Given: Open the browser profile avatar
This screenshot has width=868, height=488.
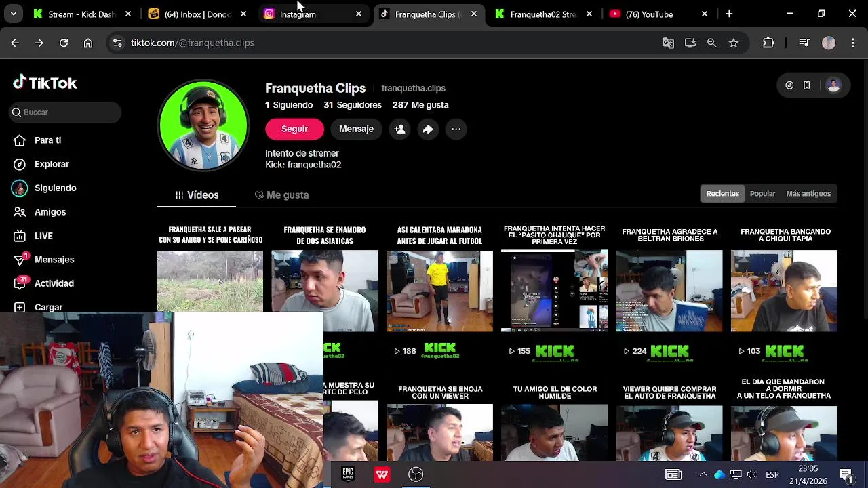Looking at the screenshot, I should click(829, 43).
